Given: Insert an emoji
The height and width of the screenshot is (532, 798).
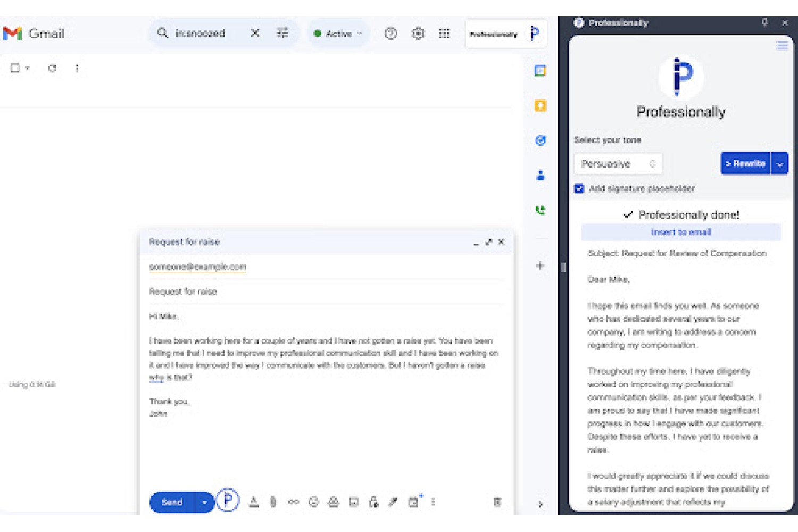Looking at the screenshot, I should pos(313,502).
